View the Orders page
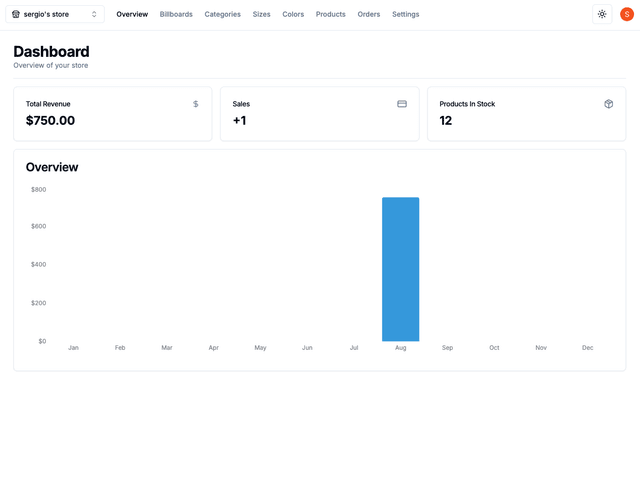 369,14
